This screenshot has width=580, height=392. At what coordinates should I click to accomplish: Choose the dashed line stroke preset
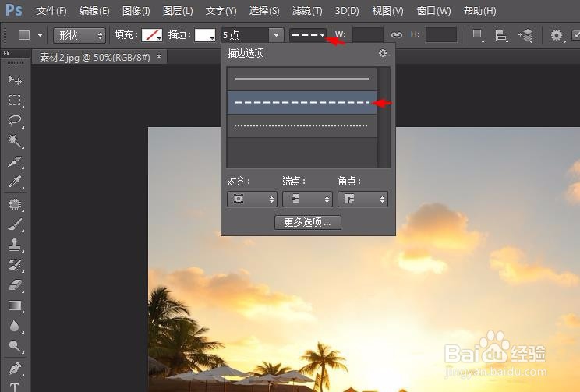[x=302, y=102]
